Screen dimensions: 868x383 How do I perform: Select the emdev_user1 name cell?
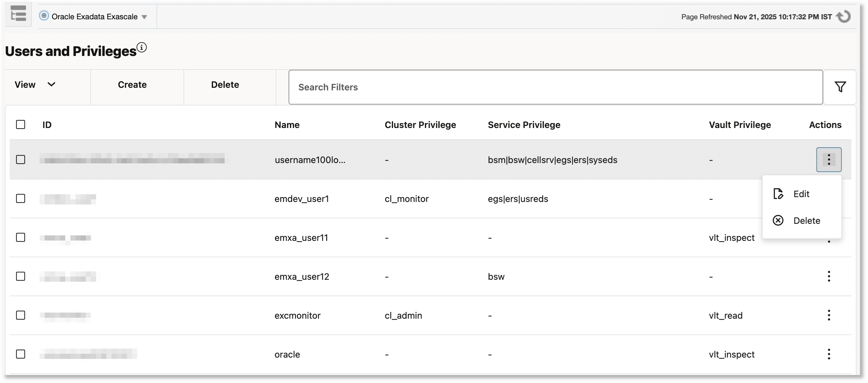[x=301, y=199]
